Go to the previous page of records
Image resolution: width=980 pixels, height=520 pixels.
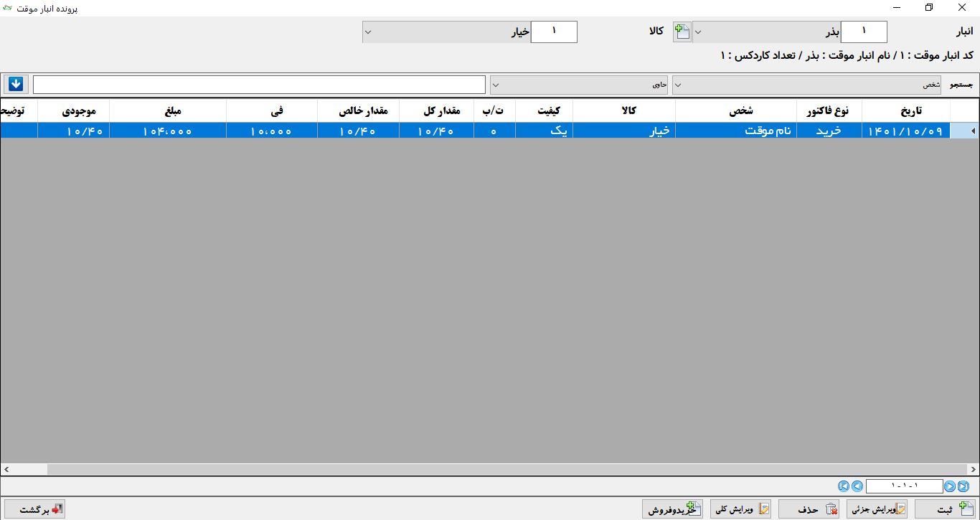[857, 486]
